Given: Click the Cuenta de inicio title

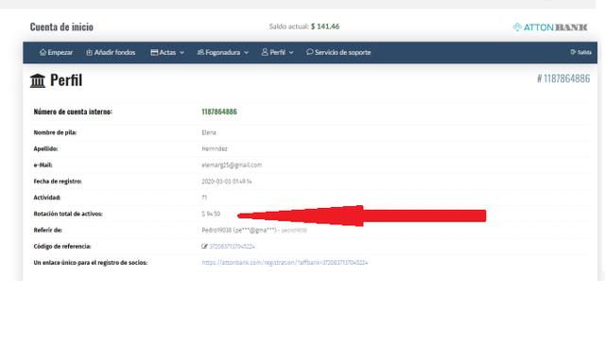Looking at the screenshot, I should tap(61, 26).
